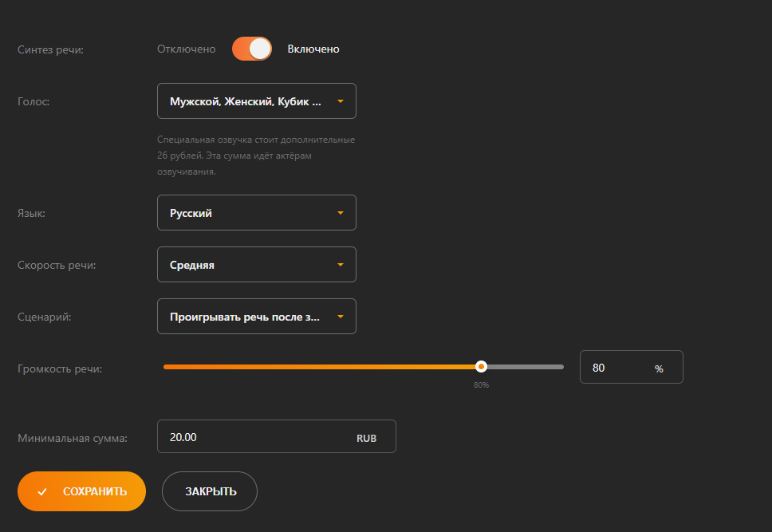Click the arrow icon in the Голос dropdown
The height and width of the screenshot is (532, 772).
click(x=341, y=101)
